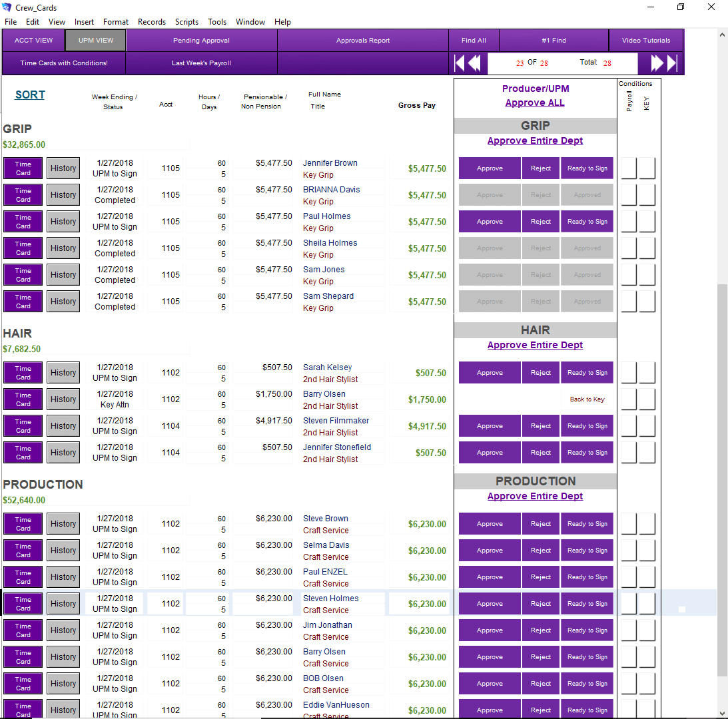Click Approve ALL link under Producer/UPM
This screenshot has width=728, height=719.
(x=535, y=103)
